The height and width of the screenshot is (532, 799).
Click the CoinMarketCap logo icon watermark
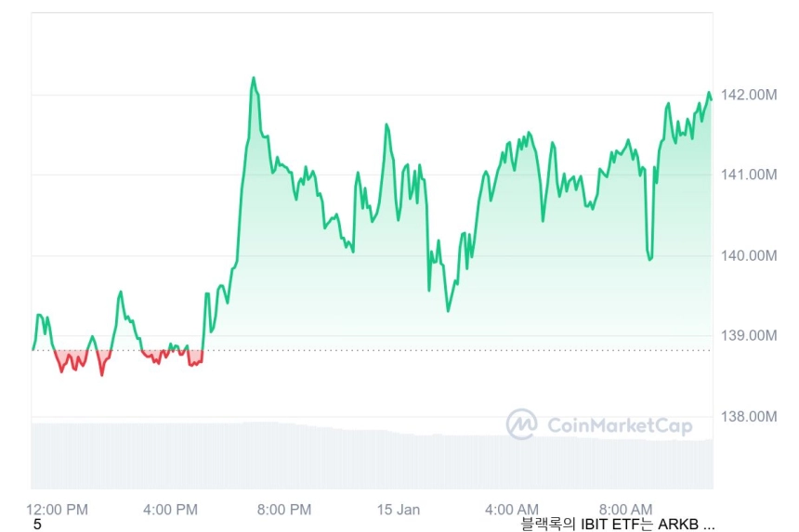coord(521,423)
